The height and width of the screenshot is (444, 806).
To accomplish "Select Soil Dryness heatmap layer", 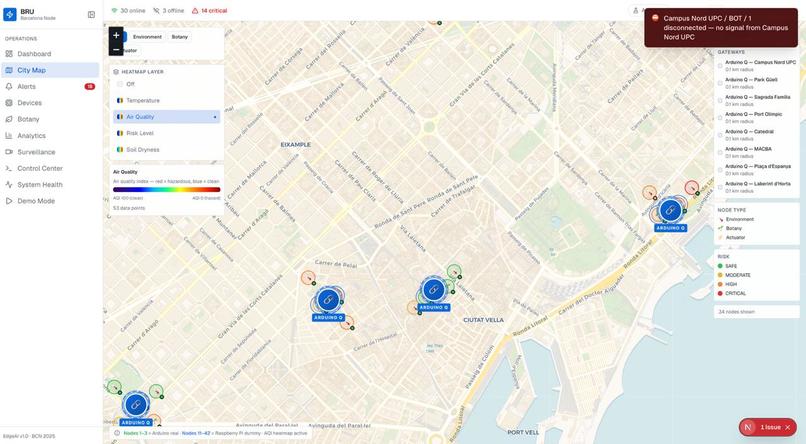I will (x=167, y=150).
